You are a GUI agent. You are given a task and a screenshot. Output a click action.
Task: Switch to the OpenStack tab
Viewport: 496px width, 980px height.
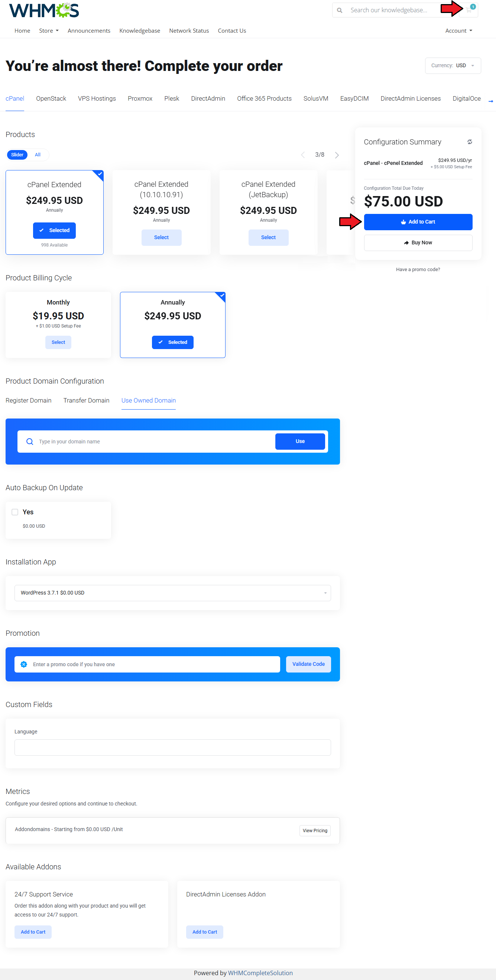click(51, 98)
